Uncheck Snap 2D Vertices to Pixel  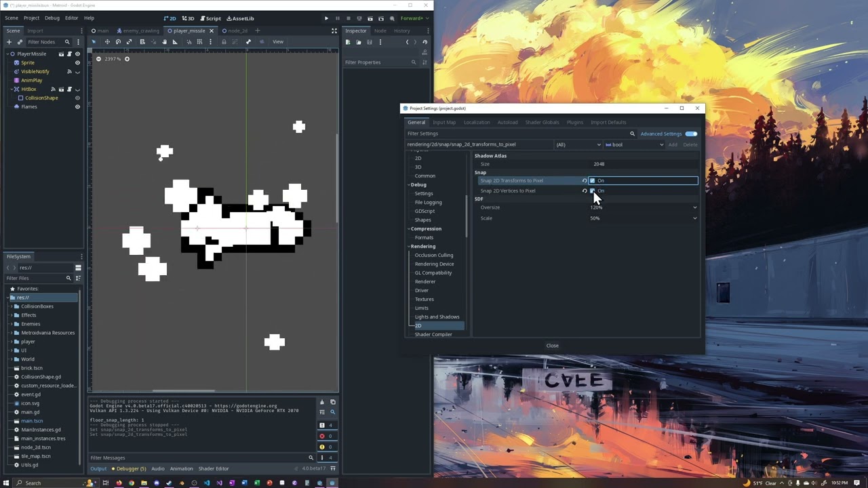pyautogui.click(x=593, y=191)
